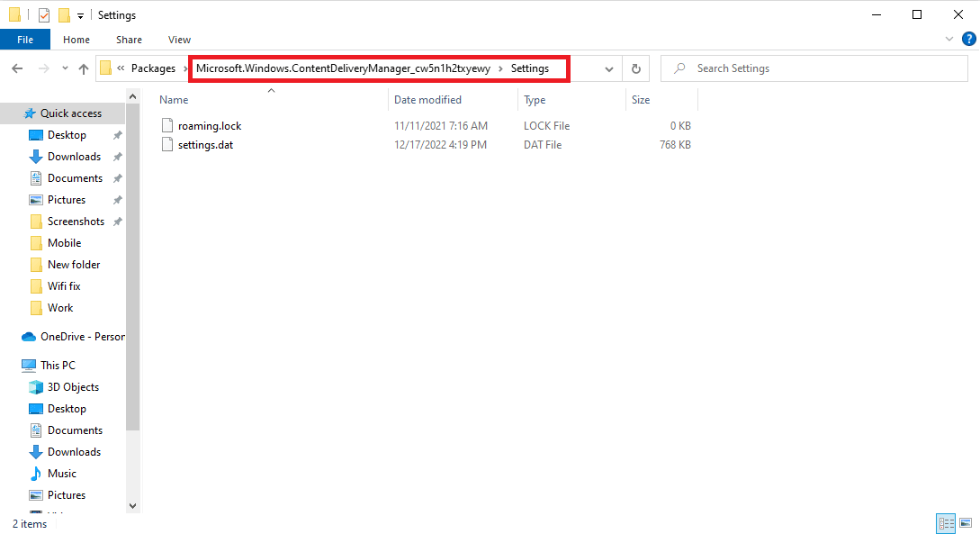Select the roaming.lock file
The width and height of the screenshot is (980, 534).
point(210,126)
